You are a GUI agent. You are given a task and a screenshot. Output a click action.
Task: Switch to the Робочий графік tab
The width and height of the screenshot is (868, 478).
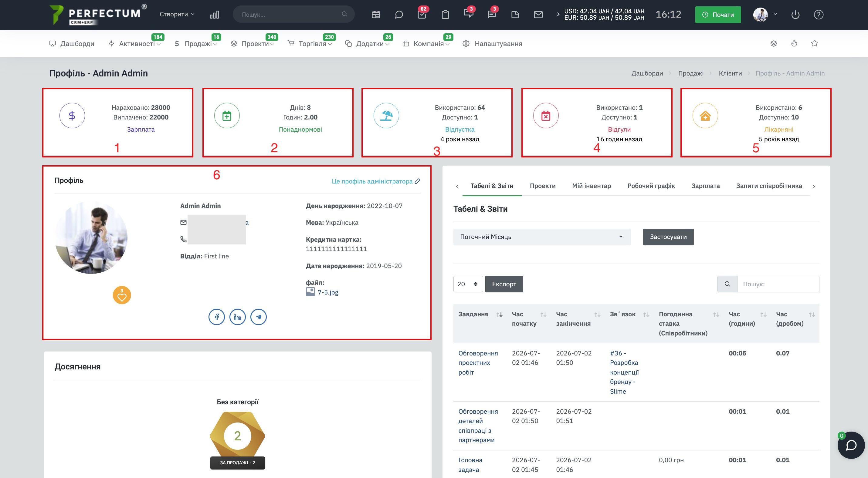(x=651, y=186)
